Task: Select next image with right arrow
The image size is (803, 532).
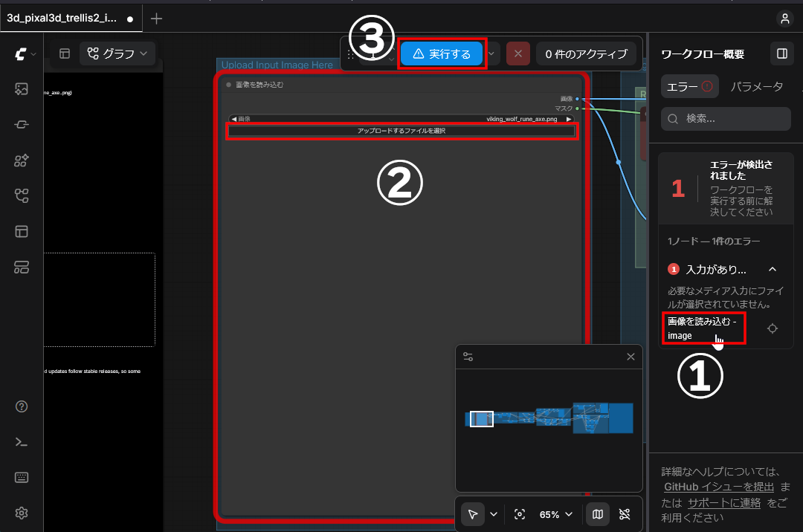Action: click(x=569, y=119)
